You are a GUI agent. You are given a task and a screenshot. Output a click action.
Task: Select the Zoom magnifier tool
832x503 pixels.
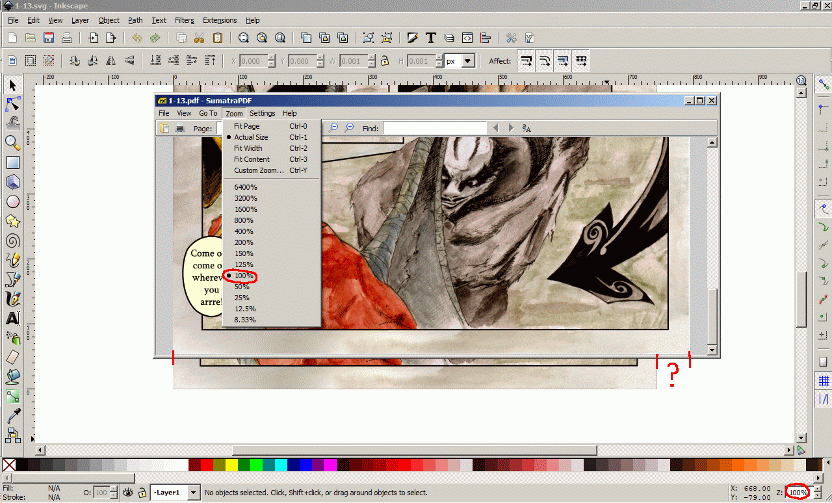tap(13, 143)
